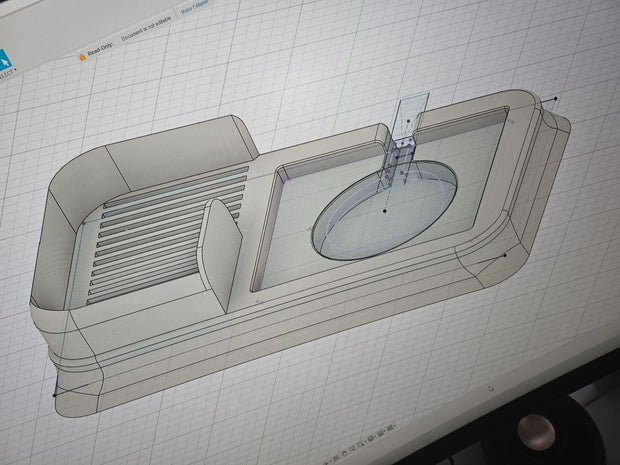
Task: Activate the blue Select arrow tool
Action: pyautogui.click(x=4, y=61)
